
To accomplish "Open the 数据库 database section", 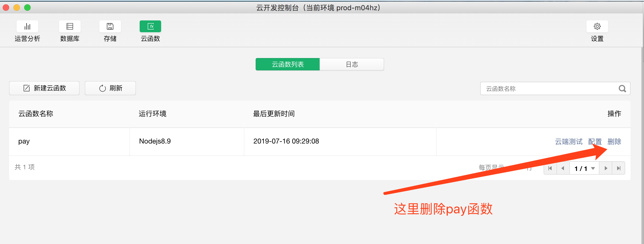I will coord(70,31).
